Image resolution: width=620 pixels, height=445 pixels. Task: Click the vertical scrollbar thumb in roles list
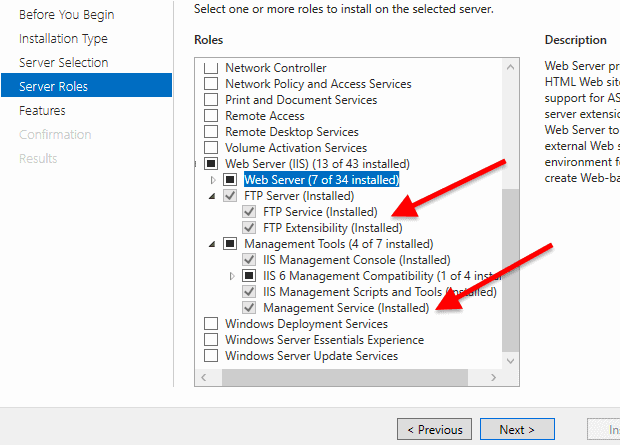pos(510,270)
